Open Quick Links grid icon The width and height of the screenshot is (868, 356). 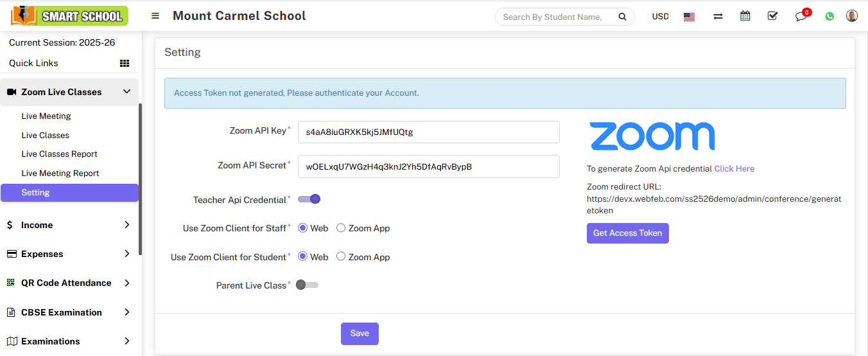click(x=125, y=63)
